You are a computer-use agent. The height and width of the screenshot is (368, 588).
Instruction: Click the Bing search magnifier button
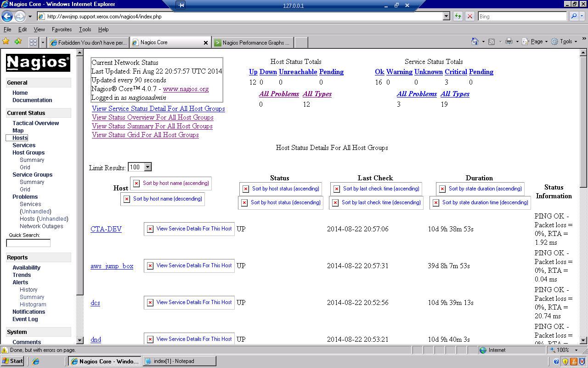[x=574, y=17]
